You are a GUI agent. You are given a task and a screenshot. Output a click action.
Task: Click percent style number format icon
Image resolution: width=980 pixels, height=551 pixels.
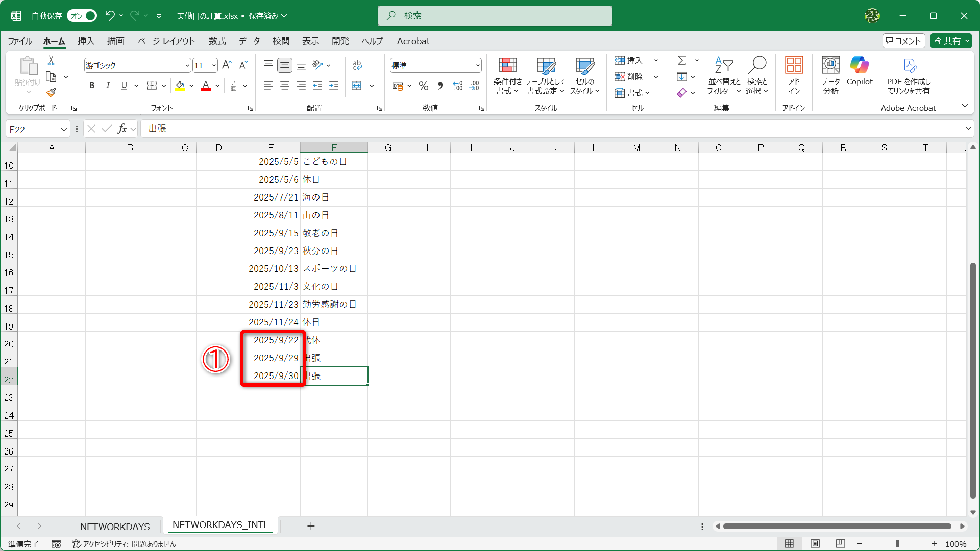423,86
